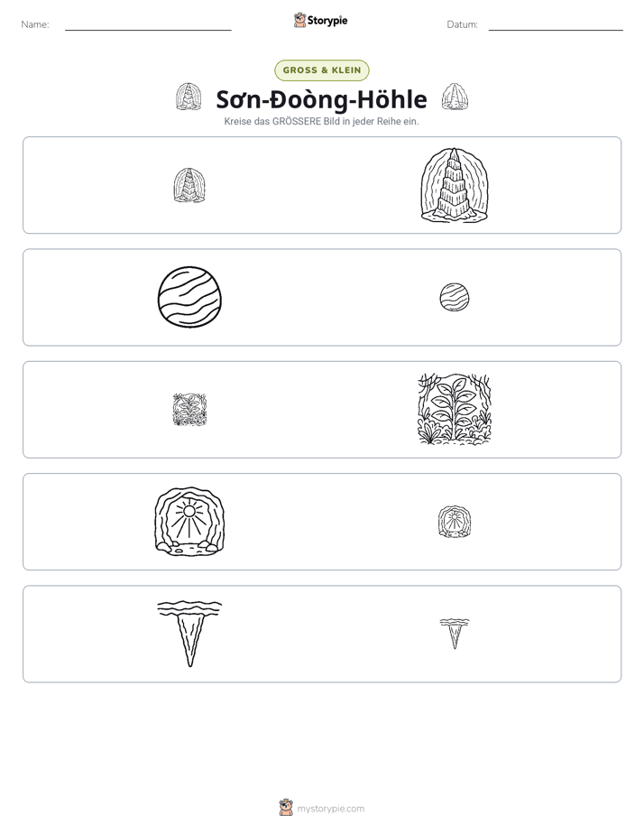Select the large striped sphere image
Screen dimensions: 644x834
189,297
